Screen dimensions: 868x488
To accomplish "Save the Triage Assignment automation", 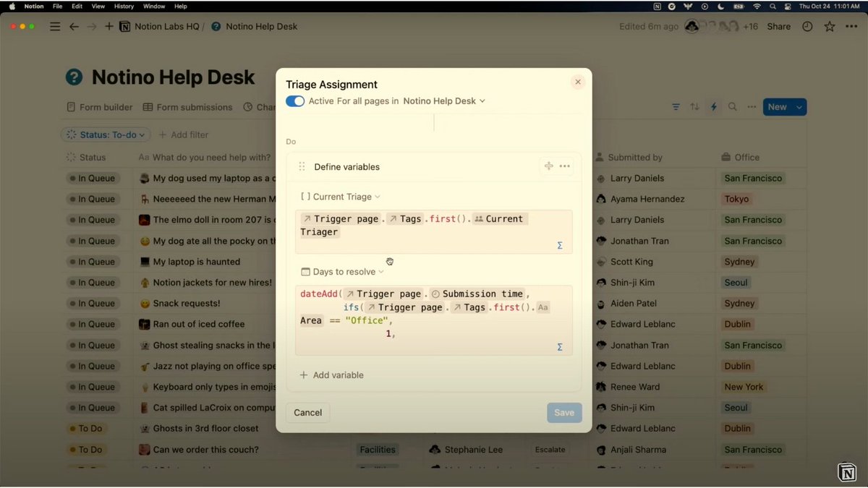I will [x=564, y=413].
